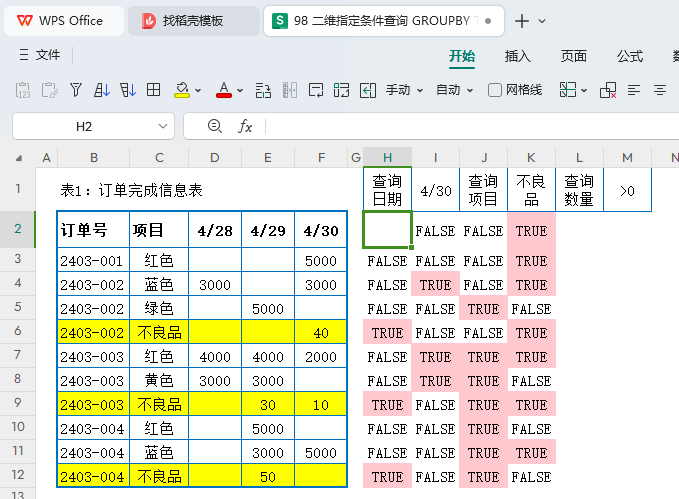This screenshot has width=679, height=499.
Task: Click the name box showing H2
Action: pyautogui.click(x=84, y=126)
